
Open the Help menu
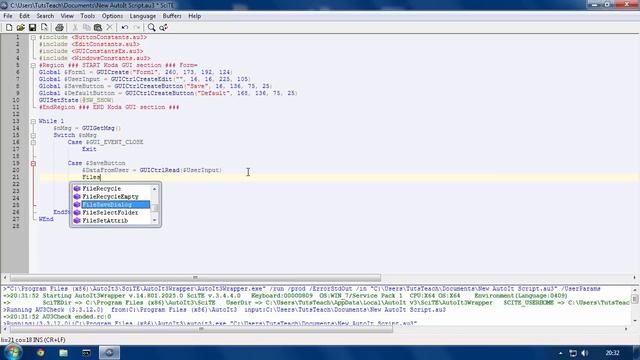point(194,16)
